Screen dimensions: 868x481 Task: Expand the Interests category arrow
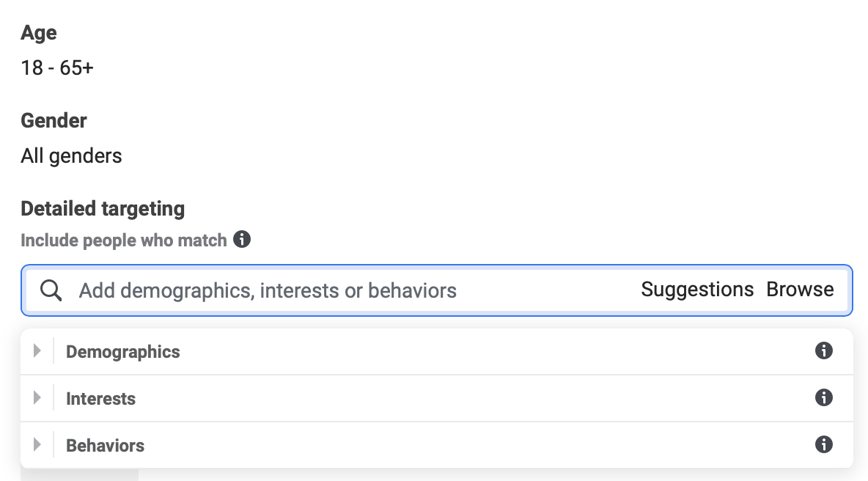pos(37,398)
